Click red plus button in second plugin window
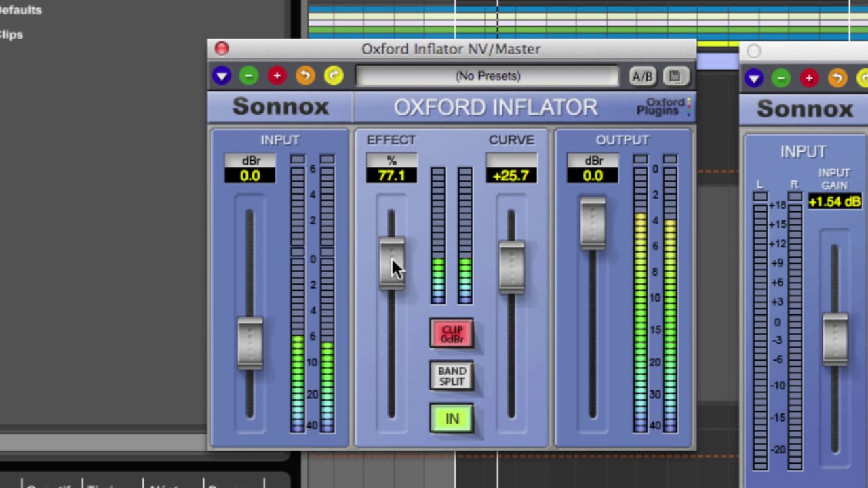The height and width of the screenshot is (488, 868). pos(809,79)
